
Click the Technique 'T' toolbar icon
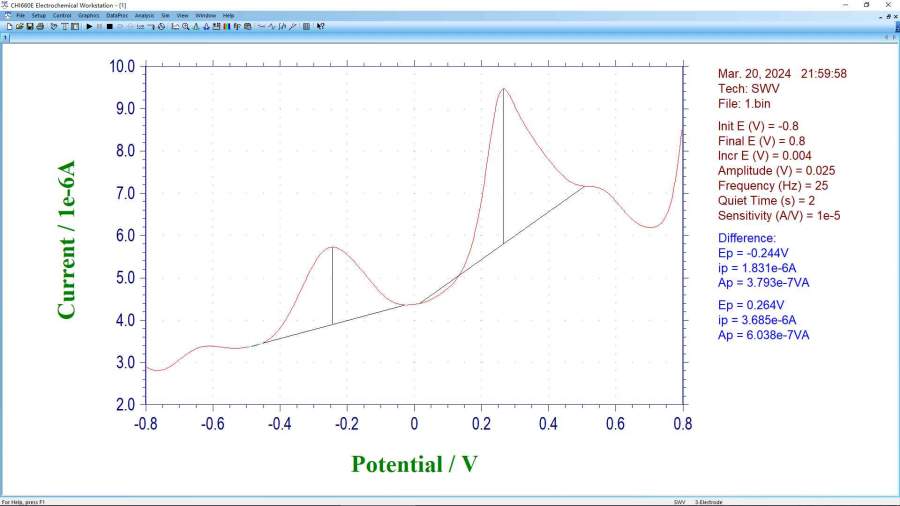tap(64, 26)
